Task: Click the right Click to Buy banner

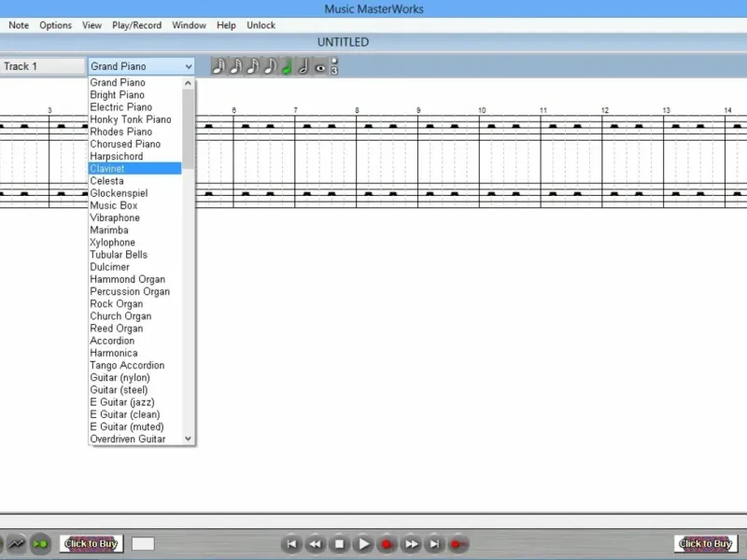Action: pos(706,543)
